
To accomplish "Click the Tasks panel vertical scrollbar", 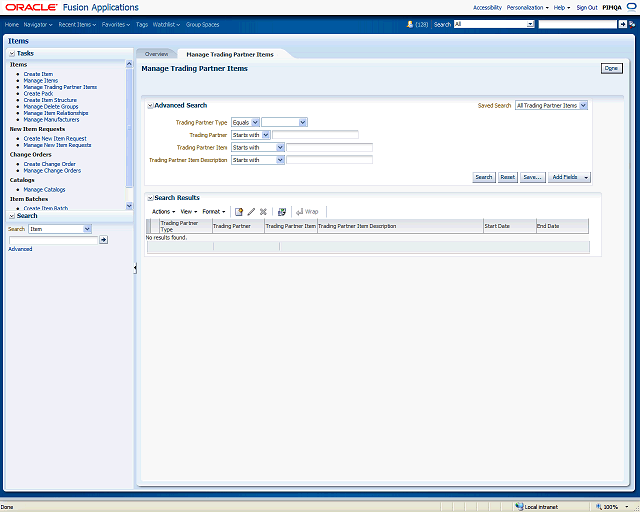I will click(x=129, y=130).
